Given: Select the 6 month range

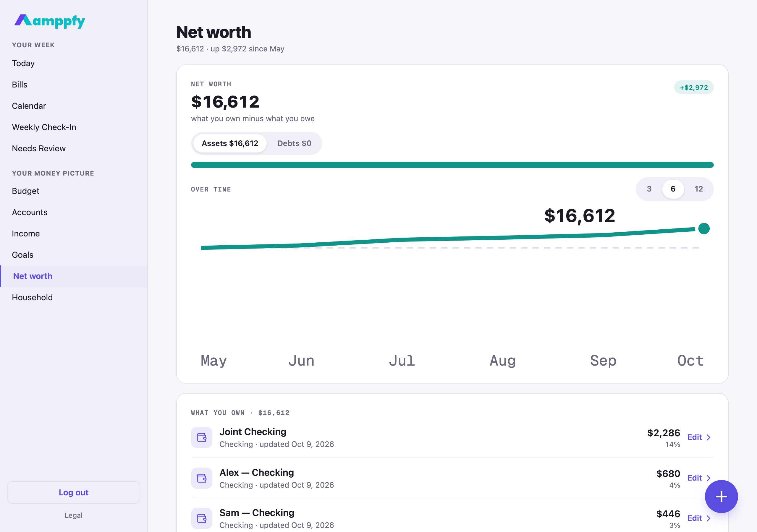Looking at the screenshot, I should (x=673, y=189).
